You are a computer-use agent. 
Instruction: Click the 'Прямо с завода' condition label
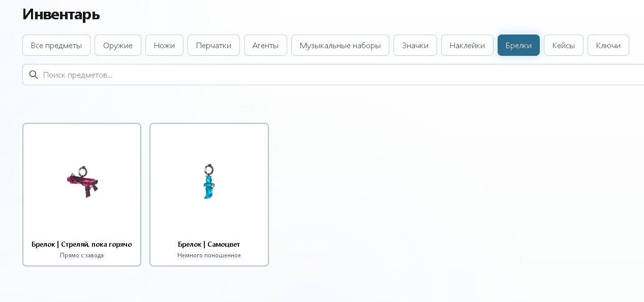click(x=82, y=255)
